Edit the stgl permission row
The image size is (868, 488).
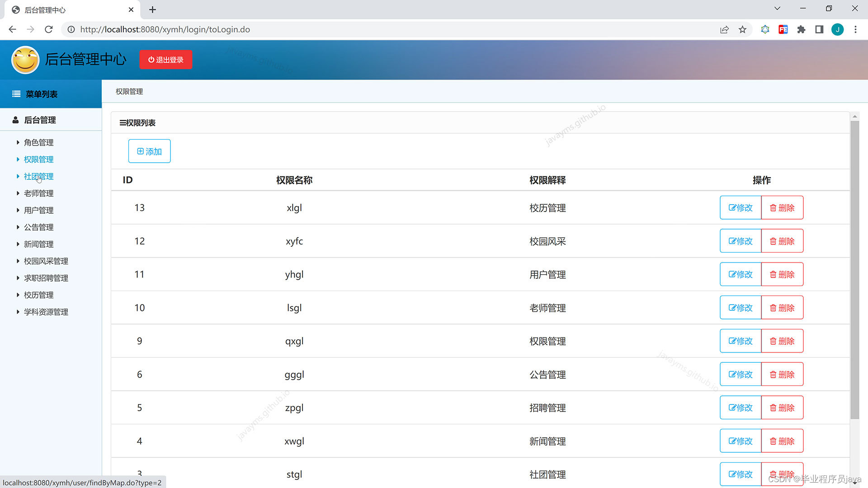coord(741,474)
